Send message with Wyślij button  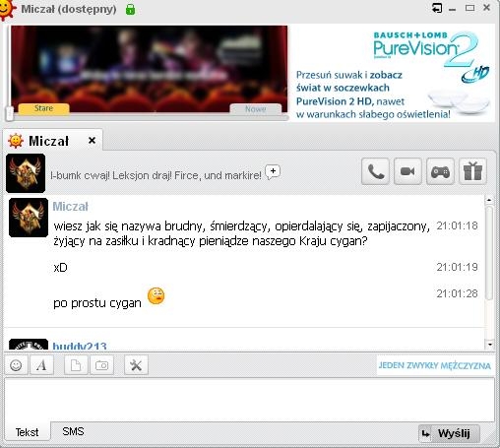[x=449, y=433]
